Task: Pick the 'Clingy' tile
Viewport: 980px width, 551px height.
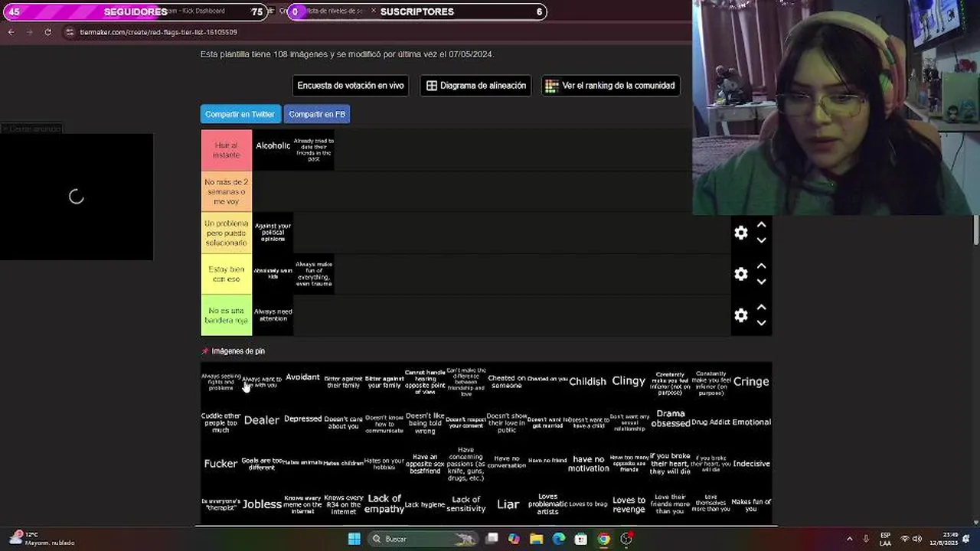Action: (x=629, y=381)
